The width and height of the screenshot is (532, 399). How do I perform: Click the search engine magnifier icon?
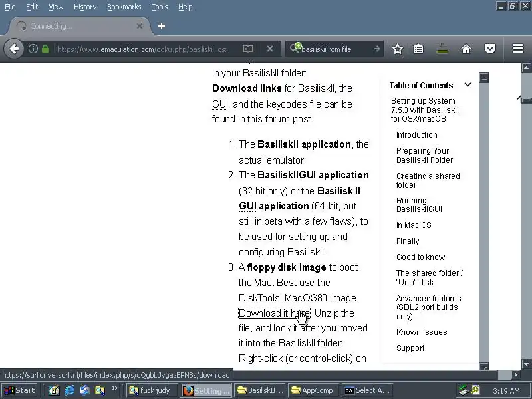295,48
